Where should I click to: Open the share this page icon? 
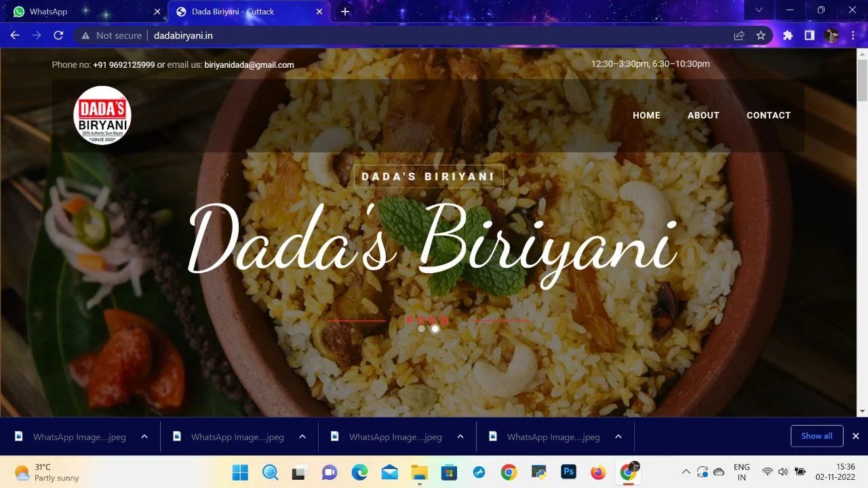(x=739, y=35)
